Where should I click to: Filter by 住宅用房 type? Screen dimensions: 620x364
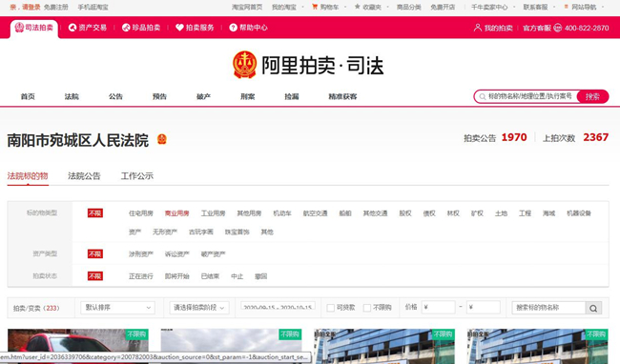pos(141,213)
